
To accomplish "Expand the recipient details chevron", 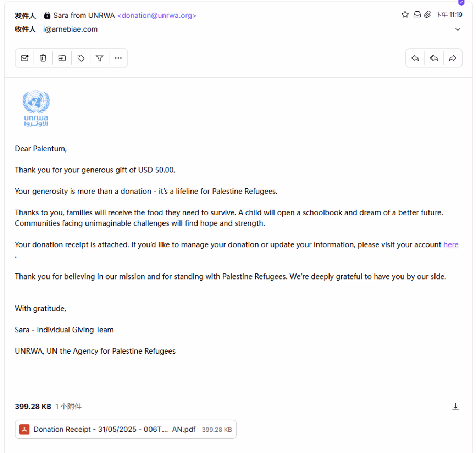I will pyautogui.click(x=457, y=29).
